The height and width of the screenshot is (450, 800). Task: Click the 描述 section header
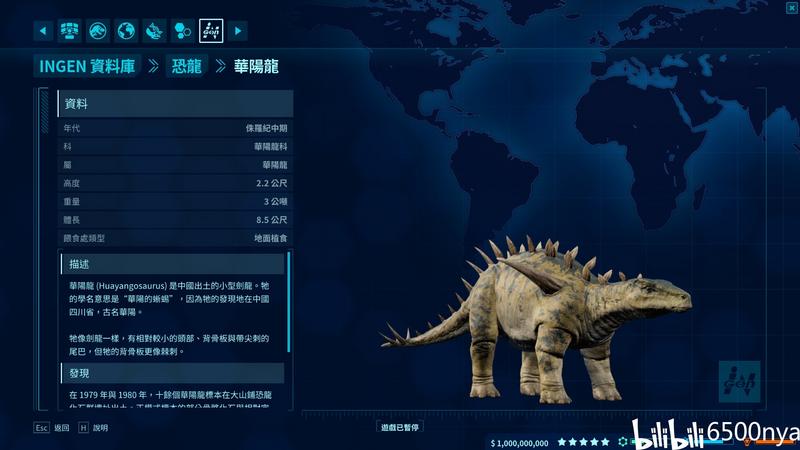coord(172,264)
